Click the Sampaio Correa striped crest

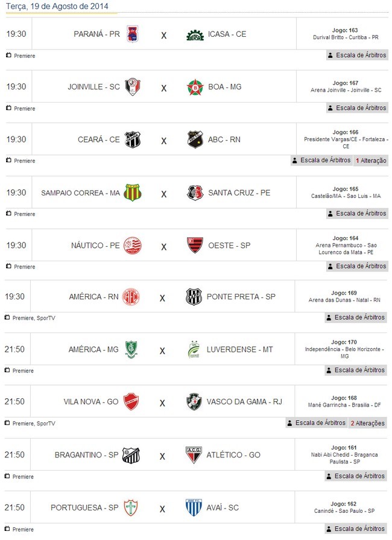[x=132, y=193]
